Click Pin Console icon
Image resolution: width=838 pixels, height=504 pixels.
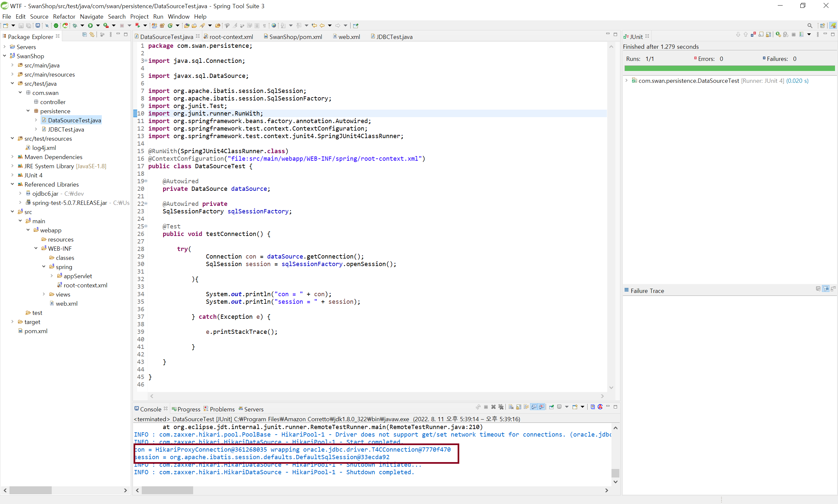pyautogui.click(x=551, y=407)
